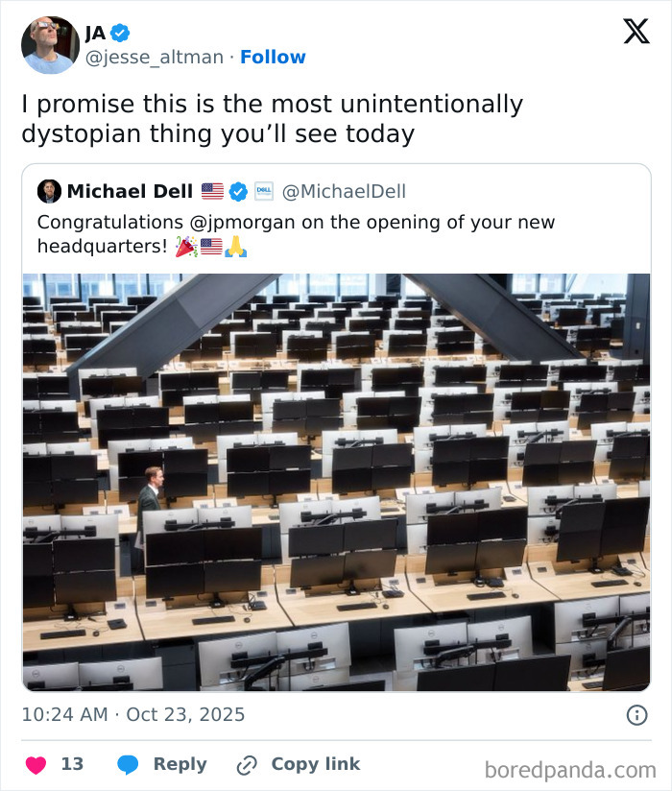
Task: Click the like count of 13
Action: pyautogui.click(x=74, y=763)
